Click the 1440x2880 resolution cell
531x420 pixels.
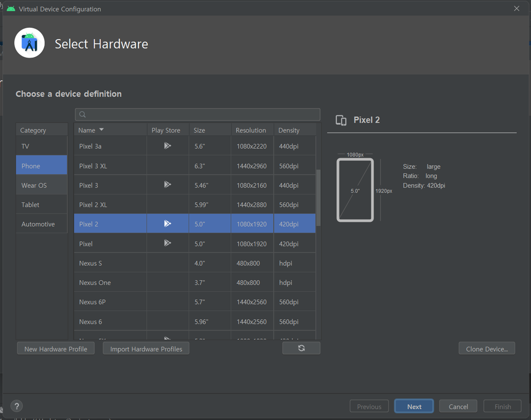(252, 204)
